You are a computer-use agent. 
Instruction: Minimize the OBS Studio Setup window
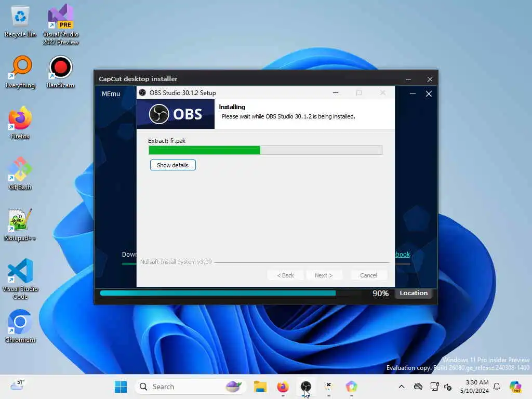point(336,92)
